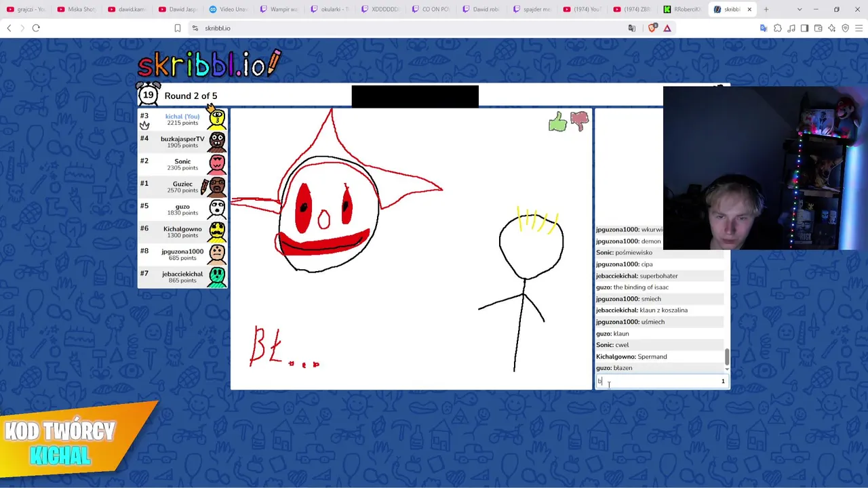This screenshot has width=868, height=488.
Task: Click the Round 2 of 5 label
Action: click(191, 96)
